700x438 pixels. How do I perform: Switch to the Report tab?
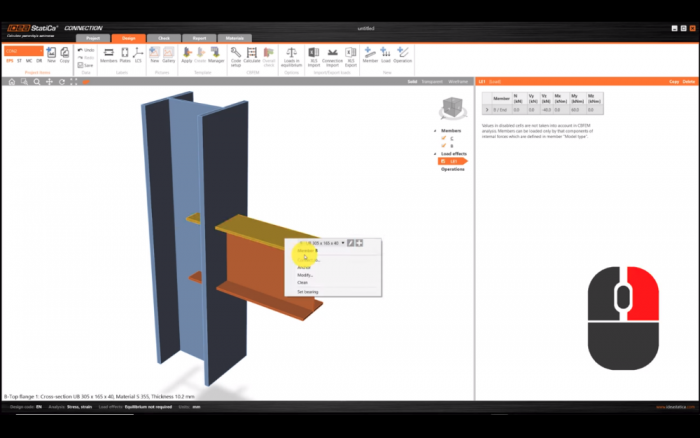[199, 38]
